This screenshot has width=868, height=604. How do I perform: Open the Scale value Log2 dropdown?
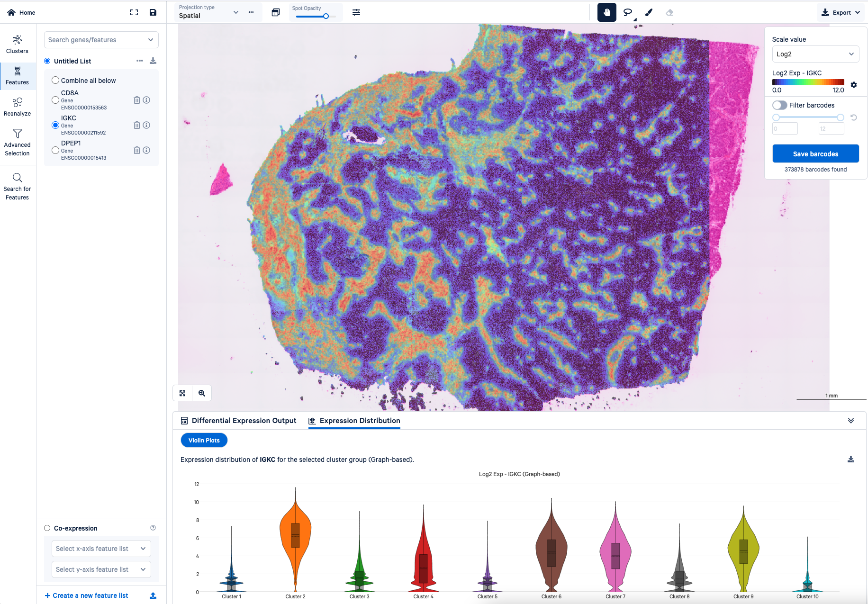(815, 54)
